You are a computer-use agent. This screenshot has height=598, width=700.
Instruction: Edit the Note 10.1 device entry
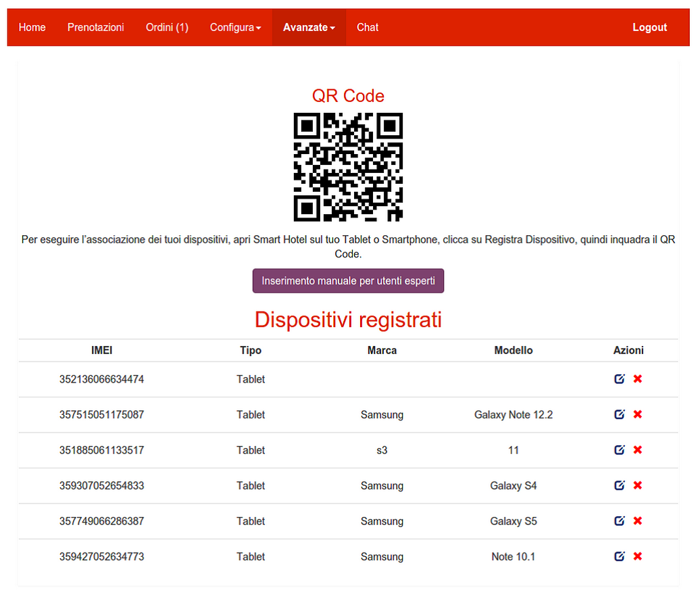tap(619, 556)
